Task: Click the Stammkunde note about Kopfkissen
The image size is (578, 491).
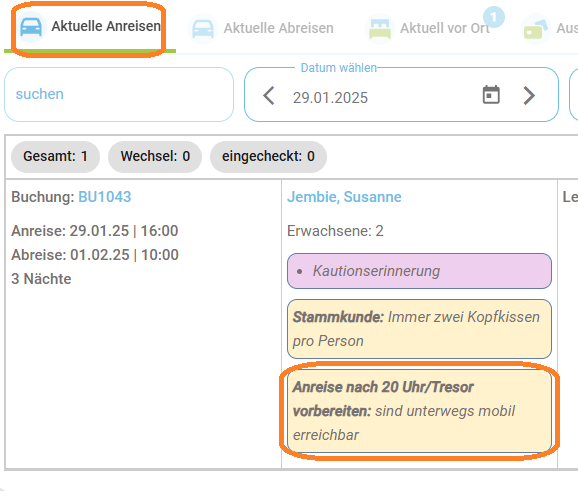Action: 419,329
